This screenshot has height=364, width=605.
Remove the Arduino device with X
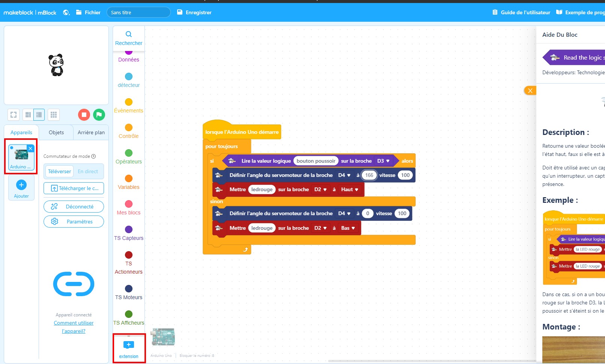tap(31, 148)
